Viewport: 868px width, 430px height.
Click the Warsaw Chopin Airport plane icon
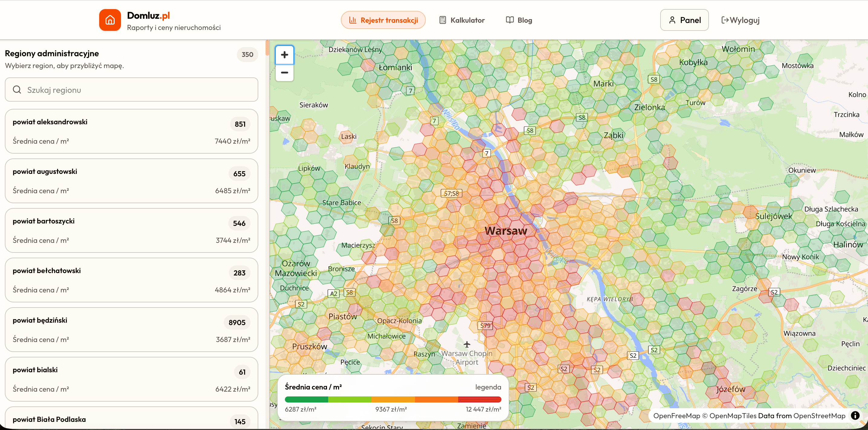467,344
